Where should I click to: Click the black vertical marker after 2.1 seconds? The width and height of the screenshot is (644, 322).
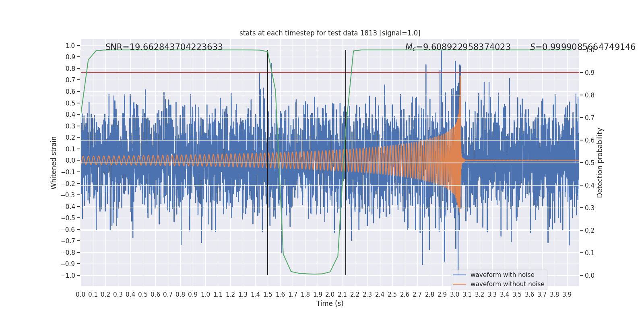346,163
